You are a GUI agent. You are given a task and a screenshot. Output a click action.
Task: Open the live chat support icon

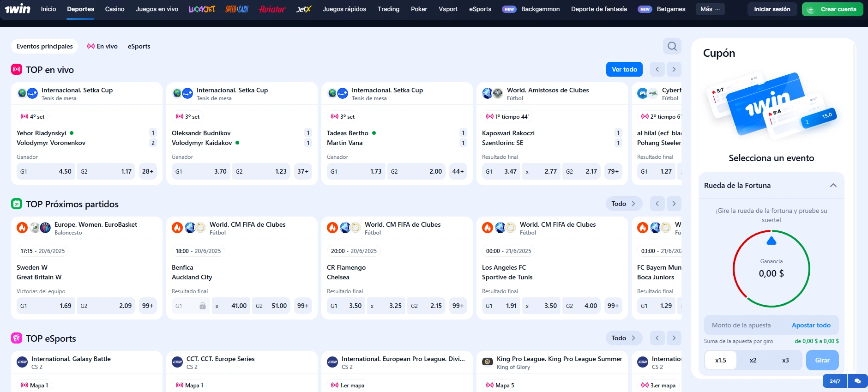click(857, 381)
